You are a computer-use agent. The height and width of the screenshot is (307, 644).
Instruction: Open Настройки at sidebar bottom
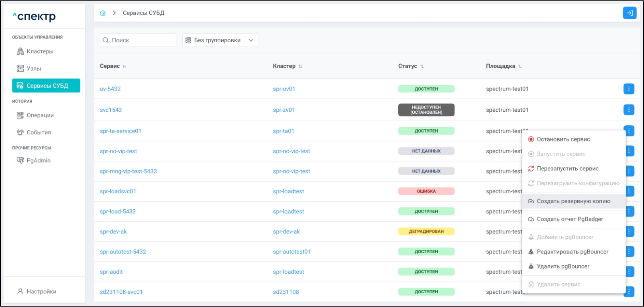pyautogui.click(x=41, y=292)
